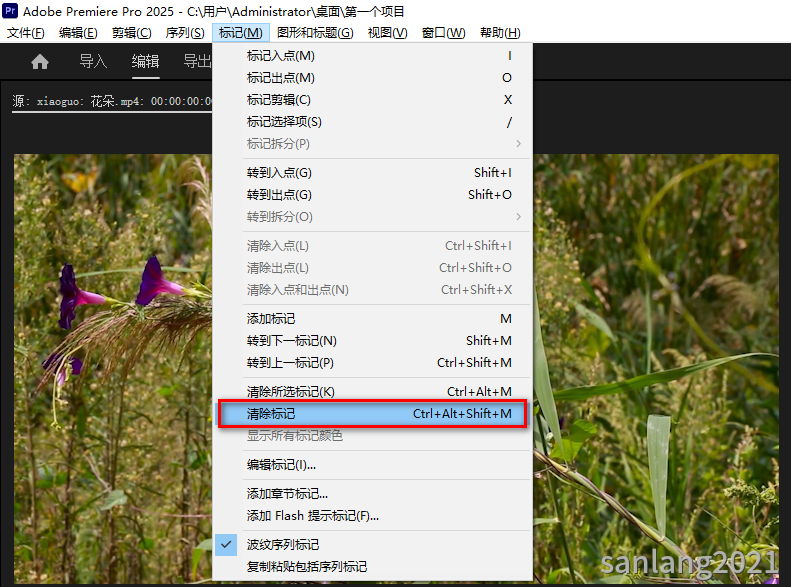
Task: Expand the 转到拆分(O) submenu arrow
Action: pos(519,217)
